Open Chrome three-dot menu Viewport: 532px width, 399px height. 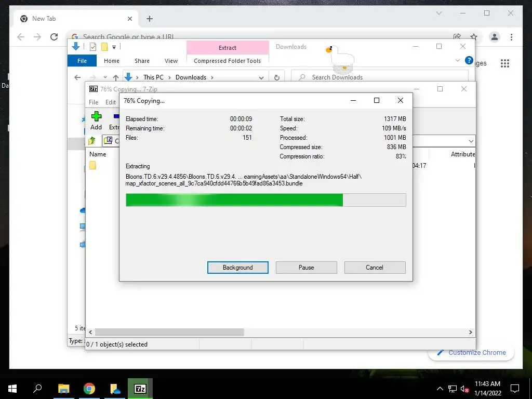point(511,37)
